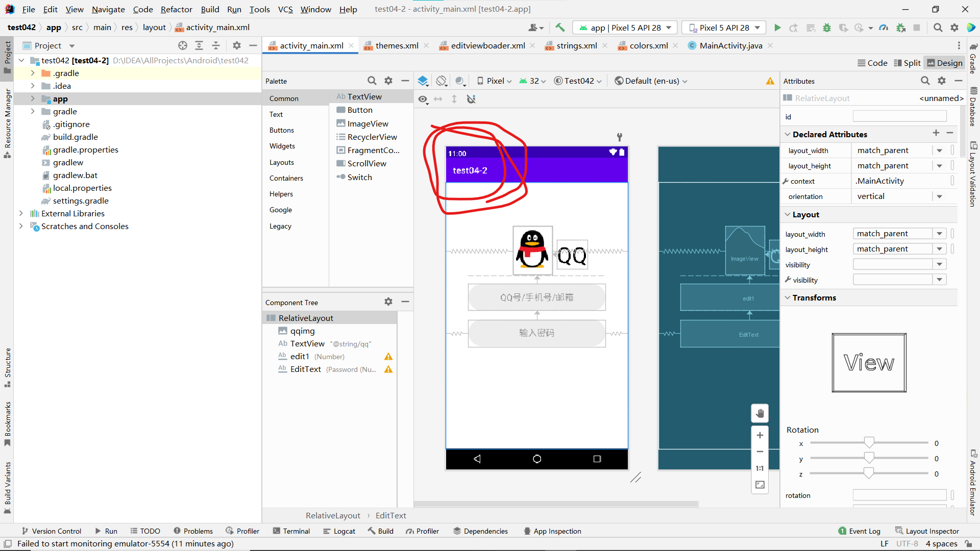Open the Refactor menu

(176, 9)
